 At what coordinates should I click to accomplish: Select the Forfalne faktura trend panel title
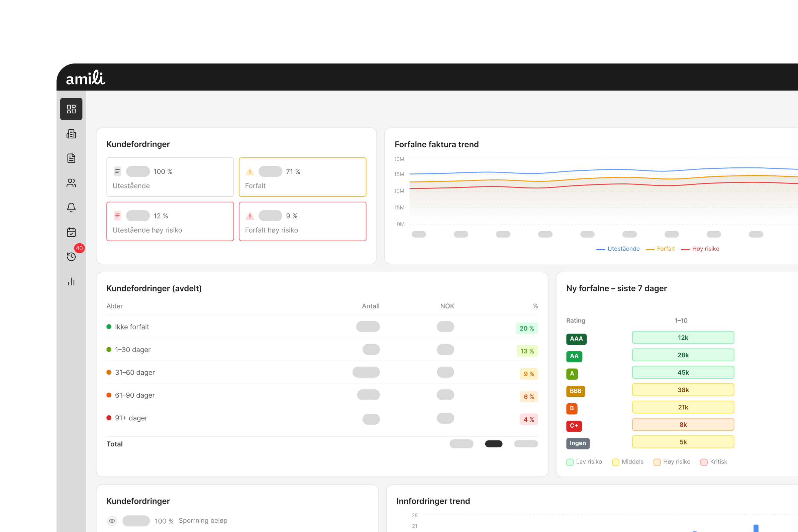click(436, 144)
